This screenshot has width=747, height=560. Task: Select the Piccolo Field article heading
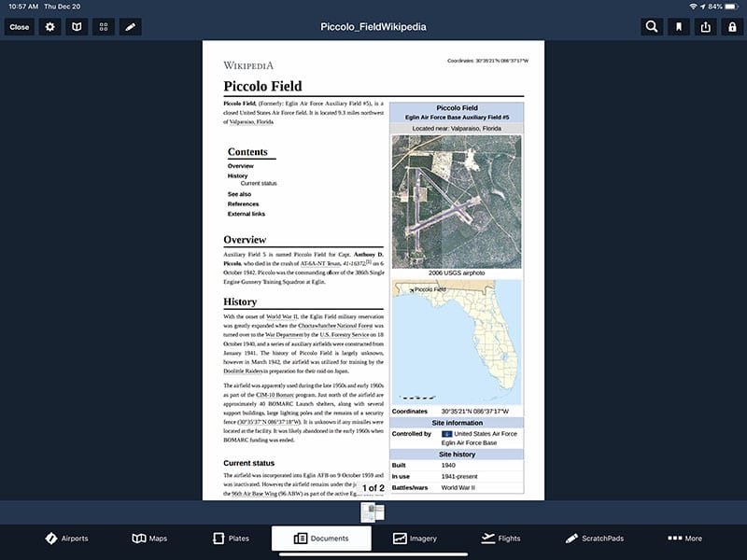[263, 86]
